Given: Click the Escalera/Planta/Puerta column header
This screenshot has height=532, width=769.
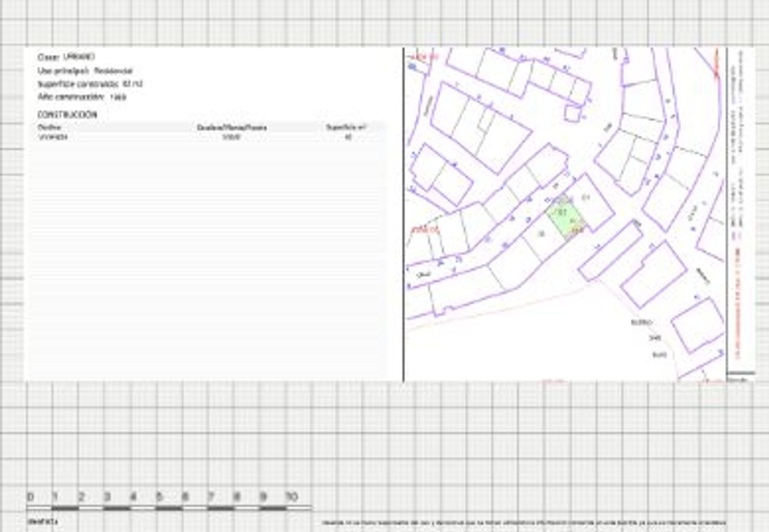Looking at the screenshot, I should (x=232, y=127).
